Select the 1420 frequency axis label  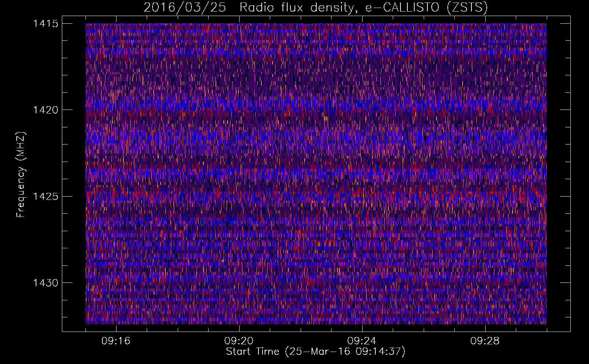46,110
